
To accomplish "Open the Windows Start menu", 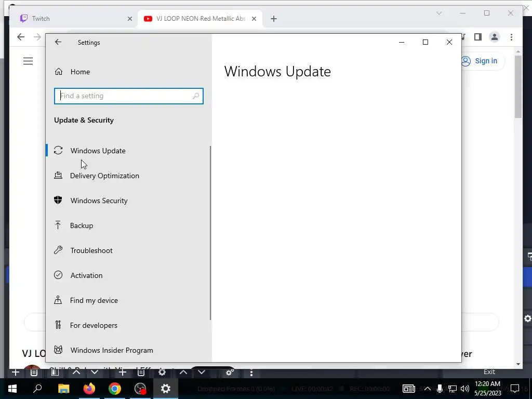I will 12,389.
